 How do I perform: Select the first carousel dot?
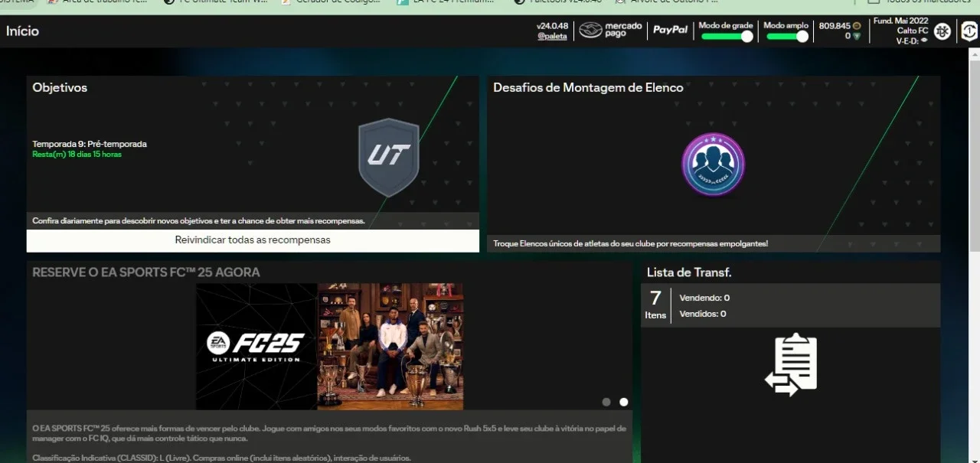pyautogui.click(x=606, y=402)
